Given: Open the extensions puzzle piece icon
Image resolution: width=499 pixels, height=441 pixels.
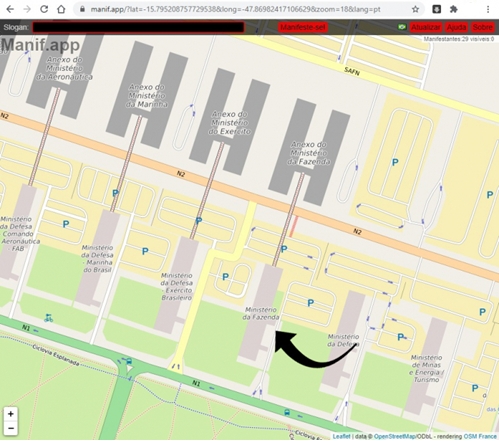Looking at the screenshot, I should [x=453, y=9].
